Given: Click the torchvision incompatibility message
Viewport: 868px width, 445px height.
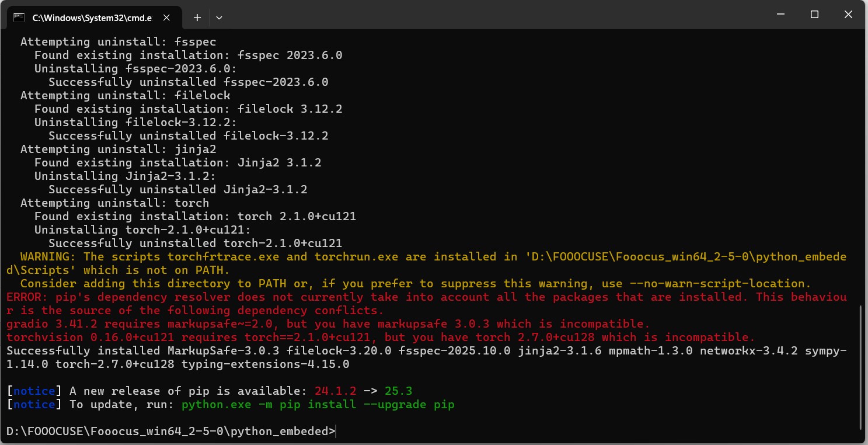Looking at the screenshot, I should click(x=381, y=338).
